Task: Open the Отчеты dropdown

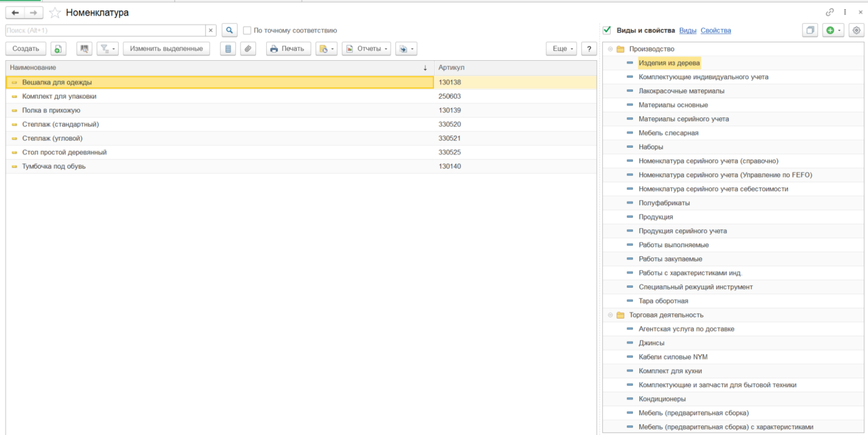Action: (367, 49)
